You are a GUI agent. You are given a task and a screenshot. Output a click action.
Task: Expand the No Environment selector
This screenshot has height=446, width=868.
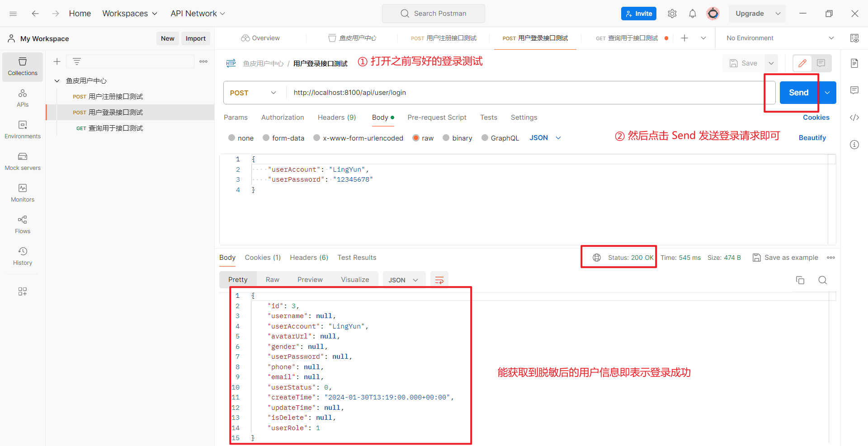780,38
